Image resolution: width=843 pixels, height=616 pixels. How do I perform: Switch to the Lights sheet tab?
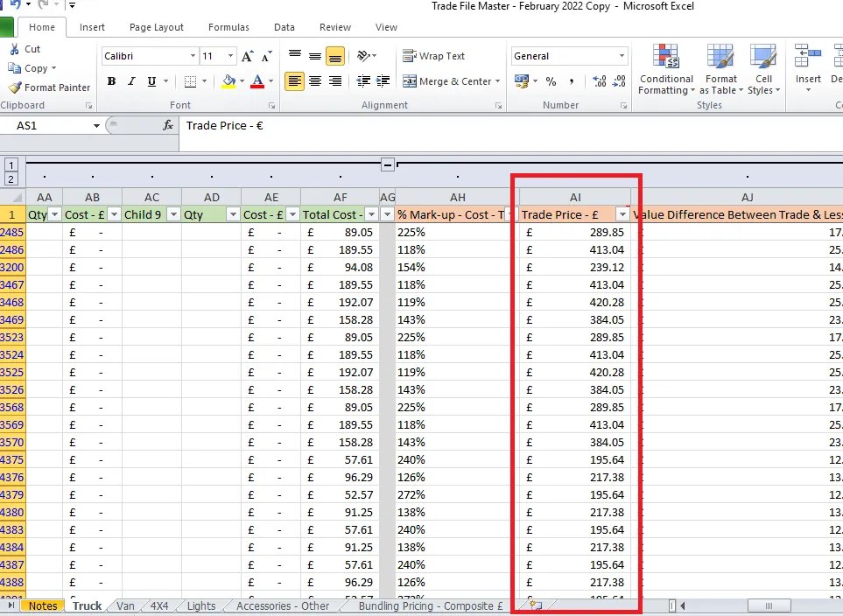[201, 605]
